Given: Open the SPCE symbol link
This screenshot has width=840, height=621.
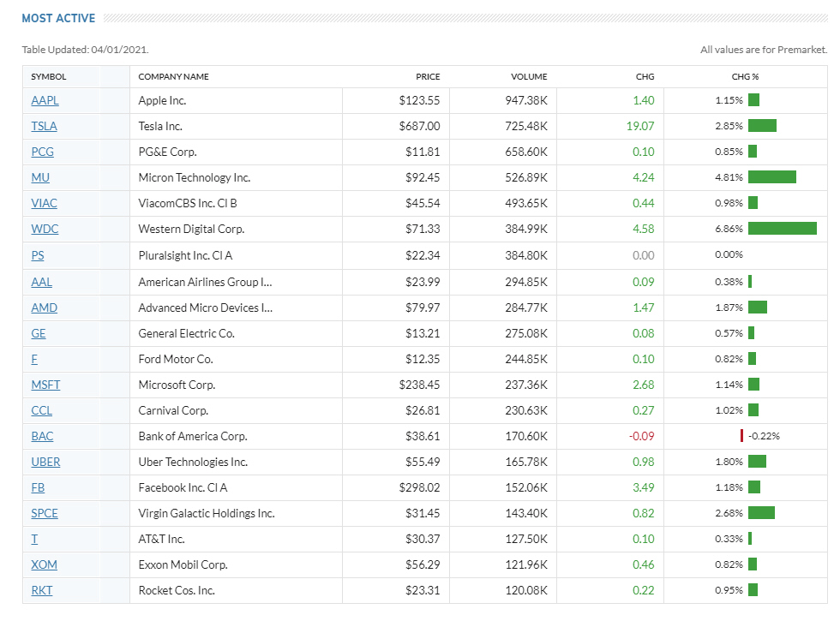Looking at the screenshot, I should [x=45, y=513].
